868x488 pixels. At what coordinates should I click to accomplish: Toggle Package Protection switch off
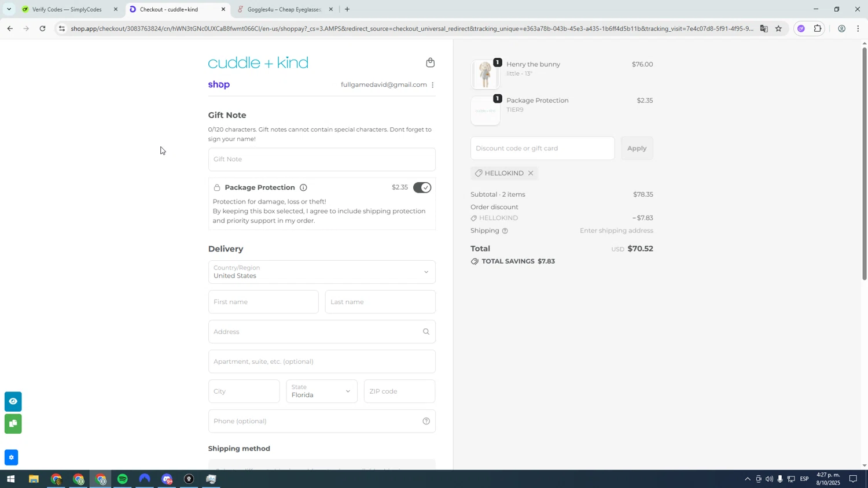click(x=422, y=187)
